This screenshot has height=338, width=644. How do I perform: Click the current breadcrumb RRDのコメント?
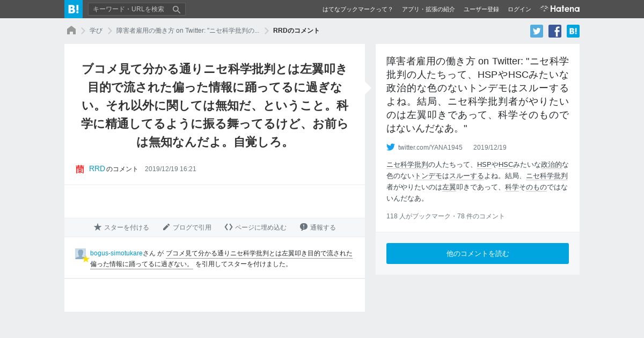(x=296, y=31)
